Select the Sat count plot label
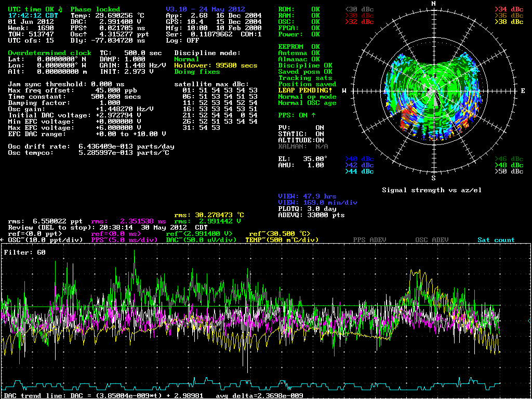 point(496,240)
